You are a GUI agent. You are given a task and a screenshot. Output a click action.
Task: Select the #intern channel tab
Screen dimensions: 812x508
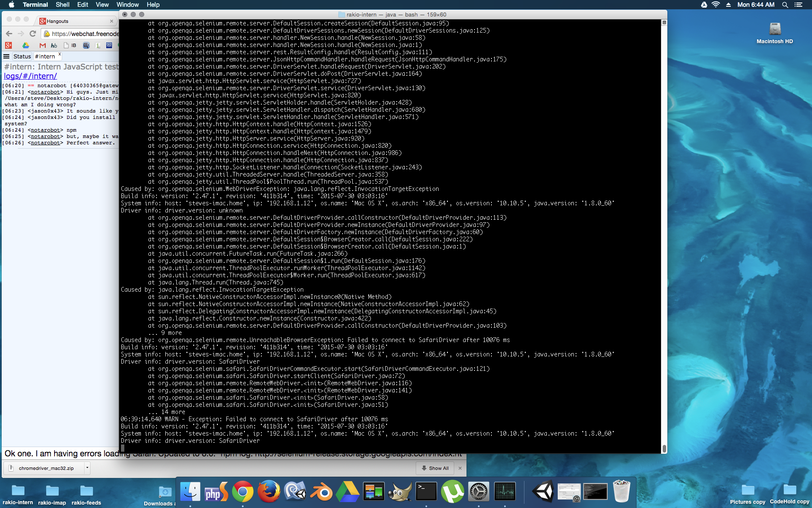pyautogui.click(x=45, y=56)
